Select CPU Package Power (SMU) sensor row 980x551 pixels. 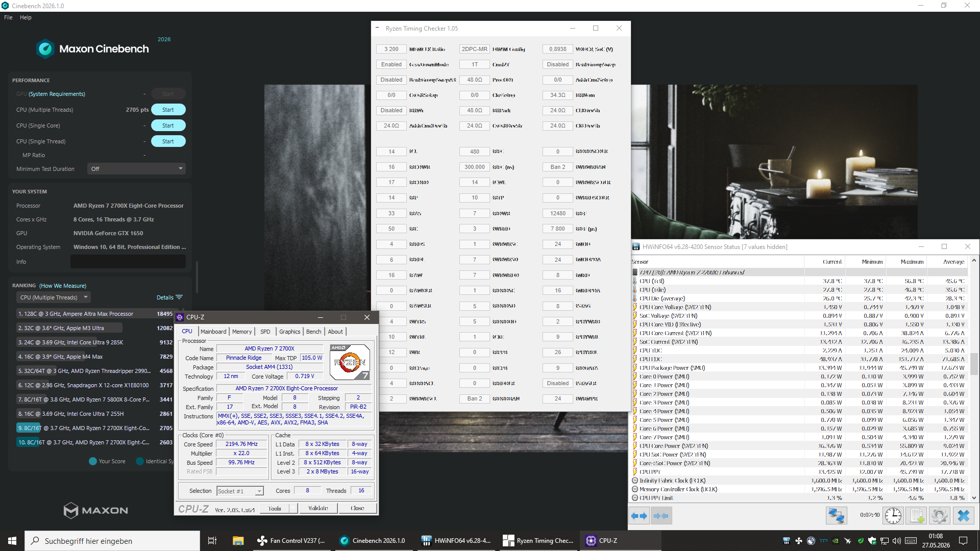click(799, 368)
